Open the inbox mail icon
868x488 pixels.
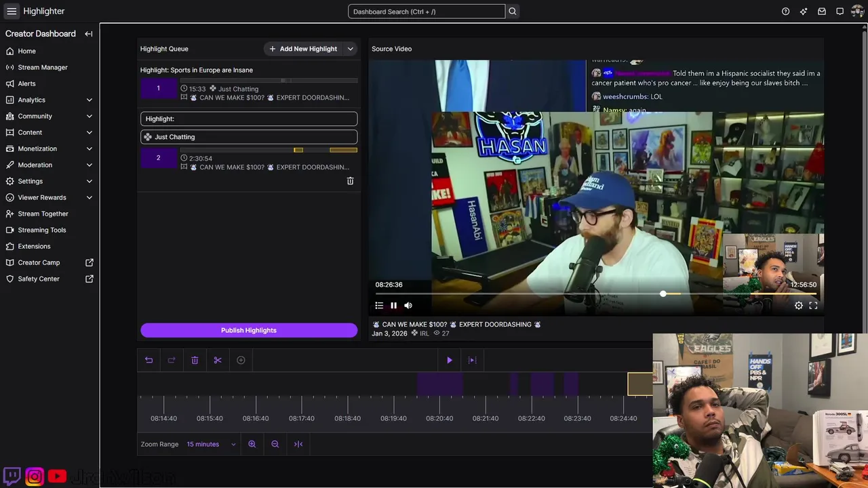pos(822,11)
